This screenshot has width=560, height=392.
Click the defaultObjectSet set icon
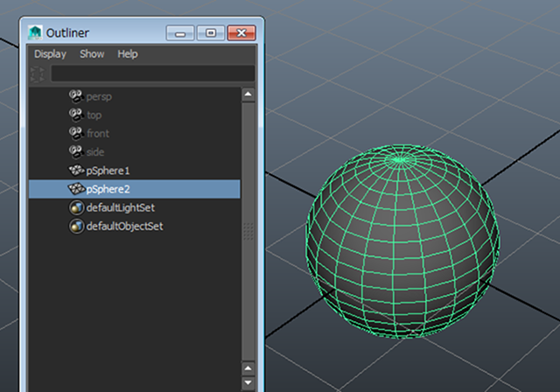point(76,226)
